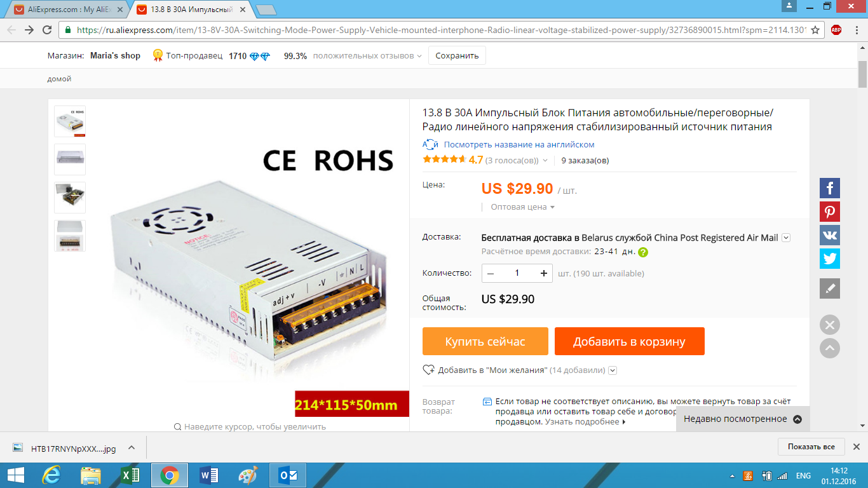
Task: Expand the Недавно посмотренное panel
Action: 743,419
